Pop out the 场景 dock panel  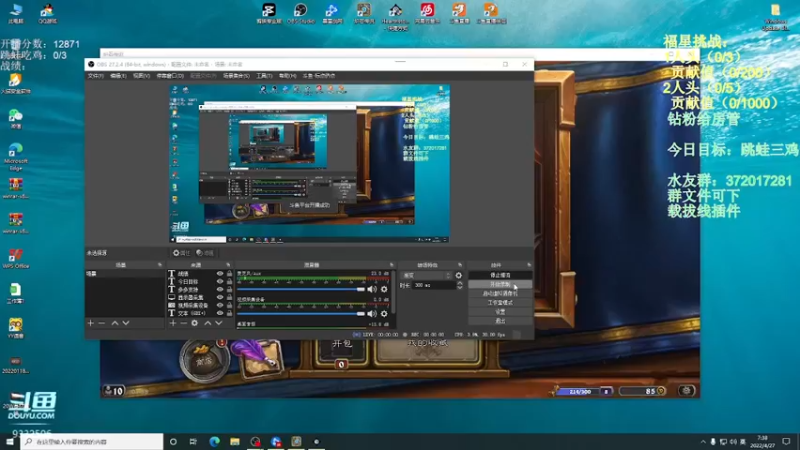tap(160, 265)
